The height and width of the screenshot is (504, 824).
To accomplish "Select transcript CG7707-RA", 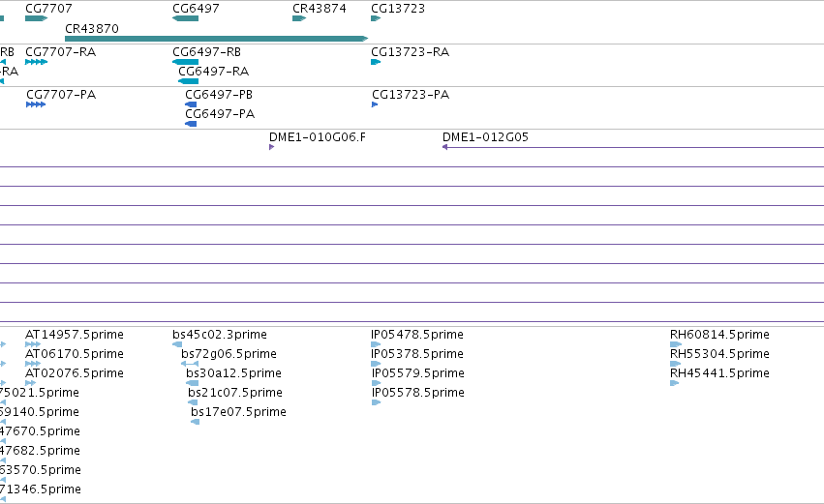I will click(x=60, y=52).
